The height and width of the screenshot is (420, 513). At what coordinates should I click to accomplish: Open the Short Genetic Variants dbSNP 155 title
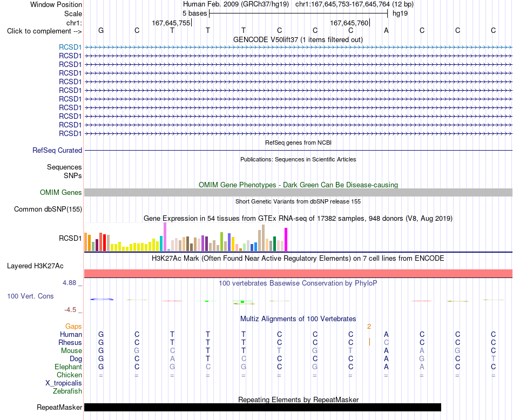298,201
